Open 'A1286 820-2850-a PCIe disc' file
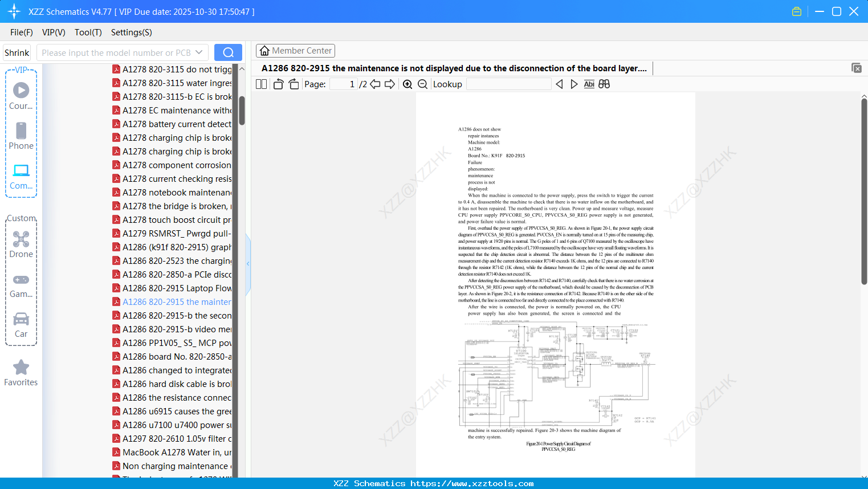Viewport: 868px width, 489px height. pyautogui.click(x=172, y=275)
